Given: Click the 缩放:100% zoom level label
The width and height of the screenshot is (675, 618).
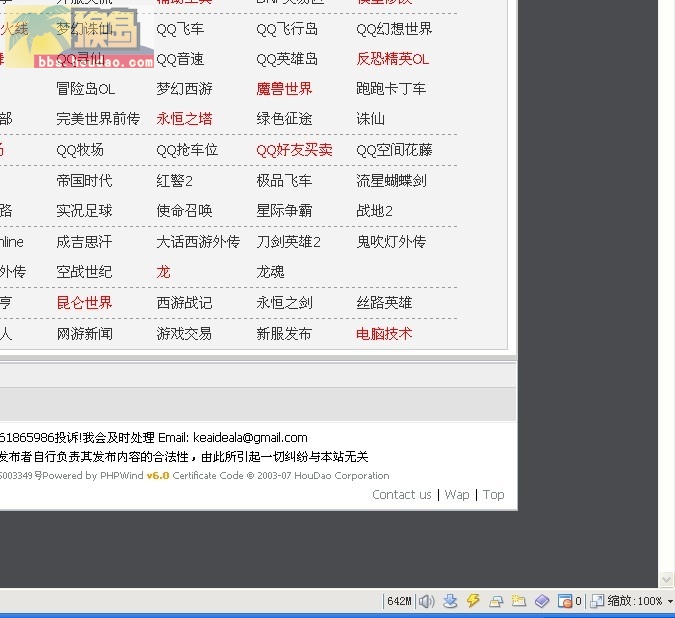Looking at the screenshot, I should point(635,601).
